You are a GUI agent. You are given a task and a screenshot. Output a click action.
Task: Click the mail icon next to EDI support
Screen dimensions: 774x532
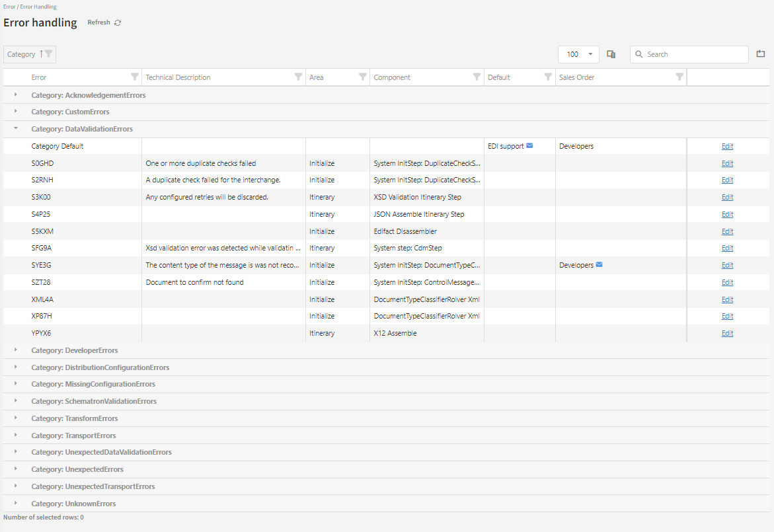529,146
